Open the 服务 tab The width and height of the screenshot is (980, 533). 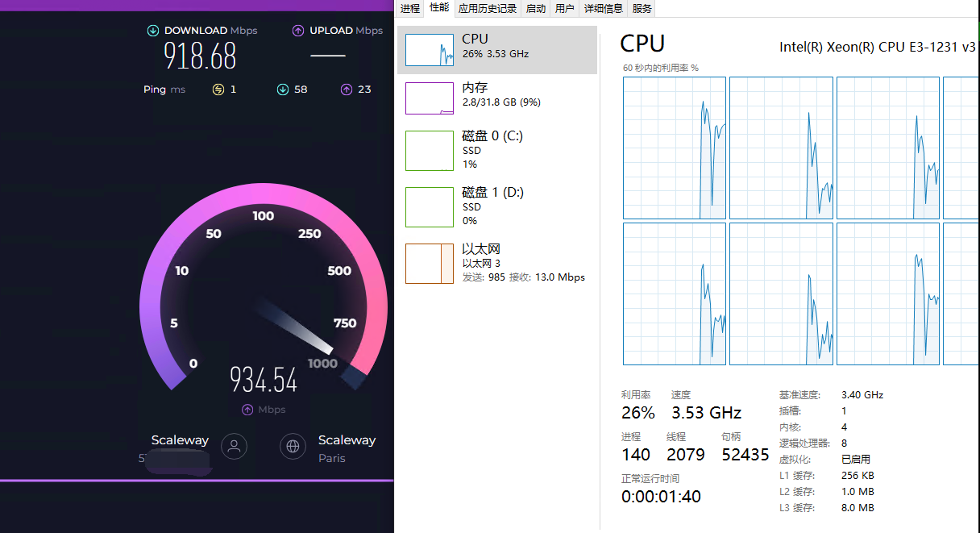click(x=642, y=9)
